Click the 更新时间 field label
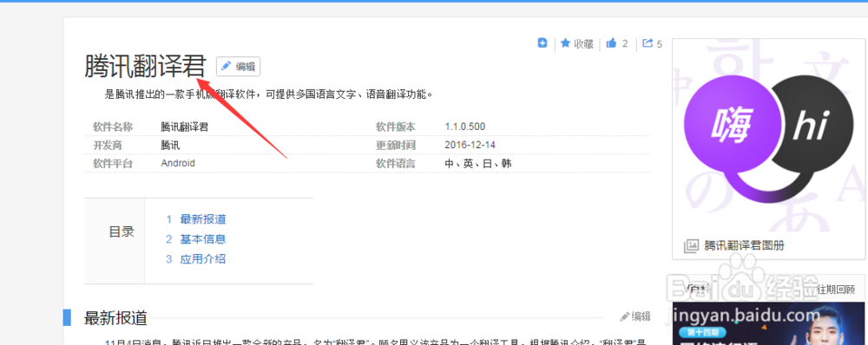 [x=395, y=145]
